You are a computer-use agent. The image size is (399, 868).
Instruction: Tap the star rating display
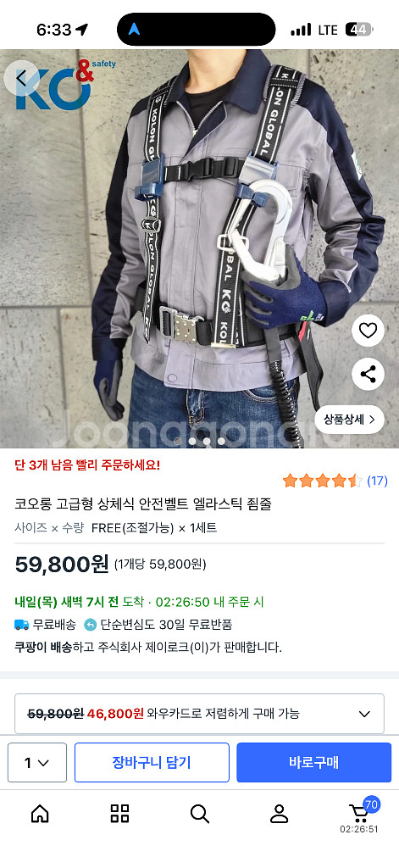click(323, 481)
